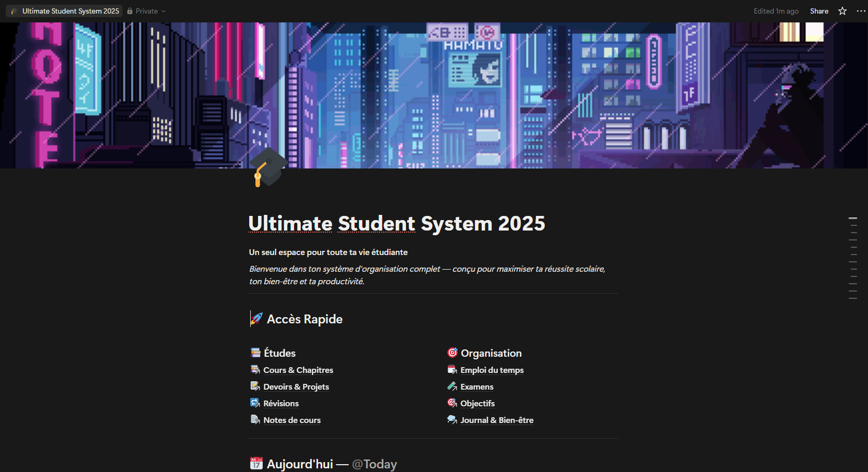The image size is (868, 472).
Task: Click the Révisions page icon
Action: [255, 403]
